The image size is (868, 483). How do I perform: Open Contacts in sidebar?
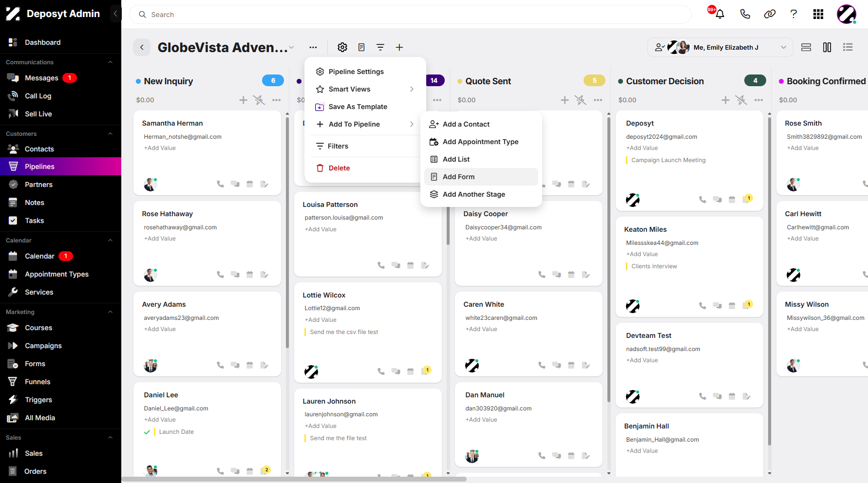pos(60,149)
